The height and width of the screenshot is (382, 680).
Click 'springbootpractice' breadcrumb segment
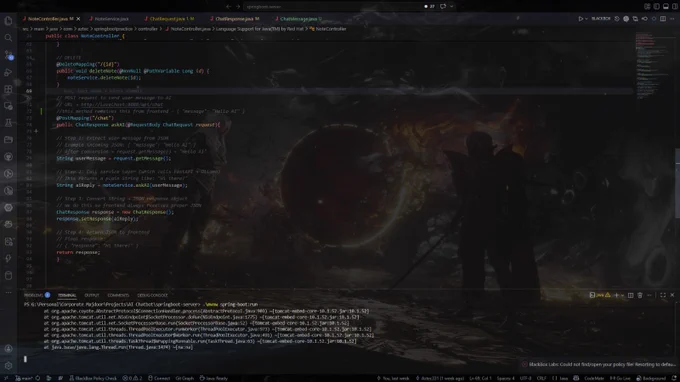click(112, 29)
